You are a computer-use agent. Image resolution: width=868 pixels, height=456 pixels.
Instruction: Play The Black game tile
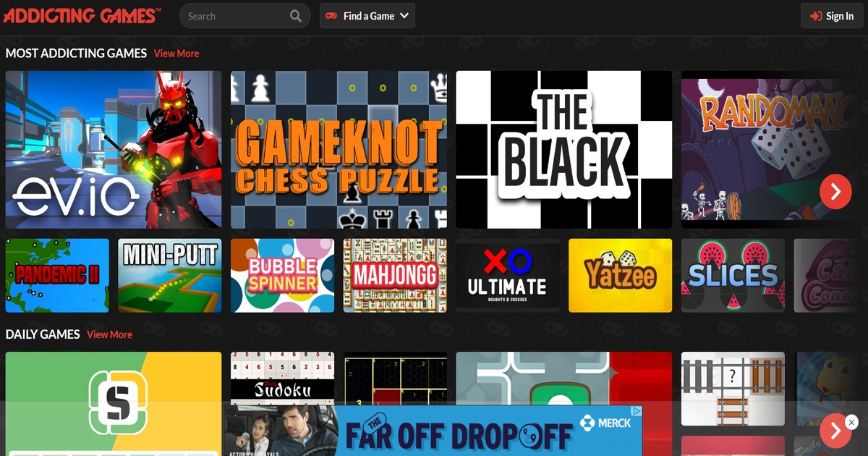pos(563,149)
